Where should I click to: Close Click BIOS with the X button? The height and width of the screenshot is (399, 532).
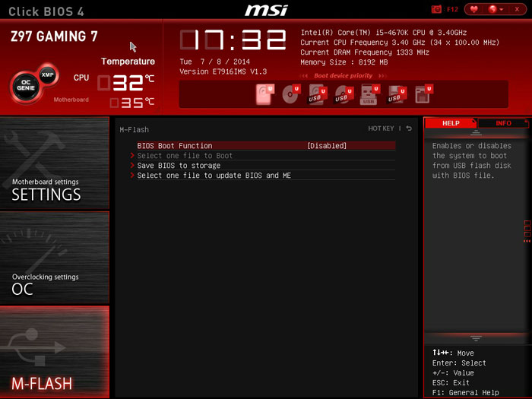517,9
